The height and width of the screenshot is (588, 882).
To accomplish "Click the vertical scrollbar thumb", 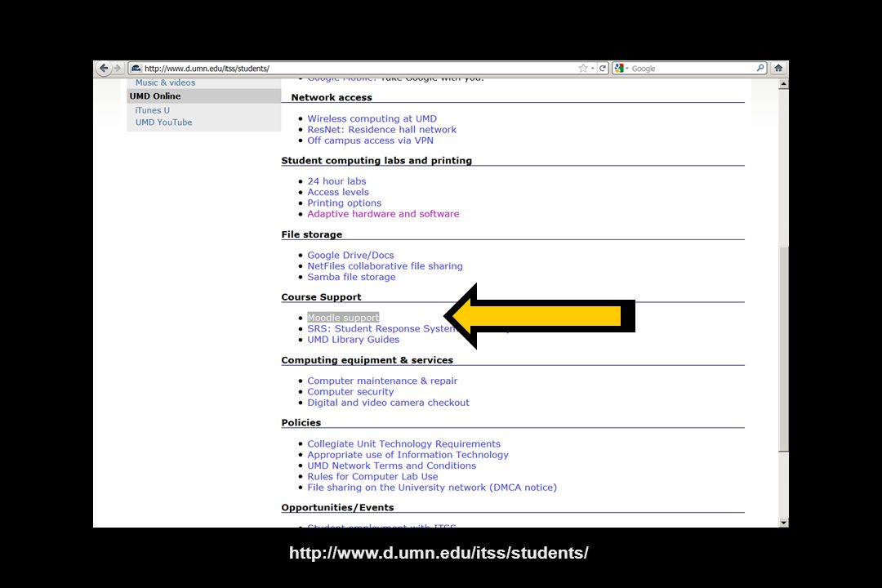I will (783, 349).
